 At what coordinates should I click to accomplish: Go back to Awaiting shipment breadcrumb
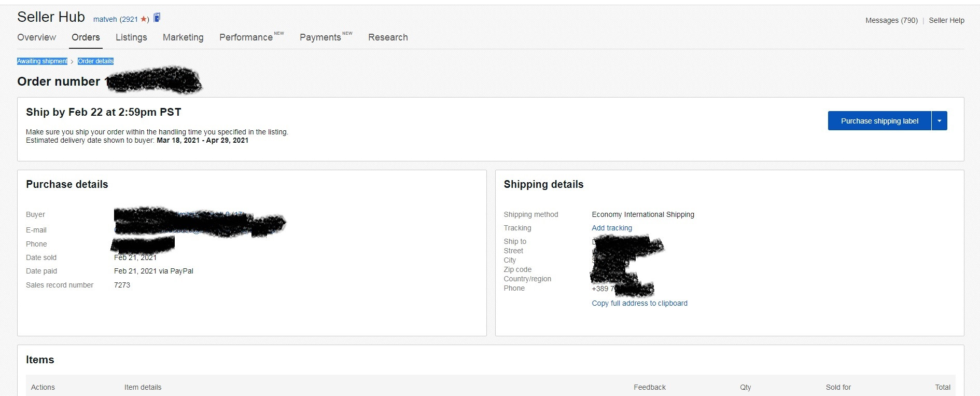pos(42,61)
